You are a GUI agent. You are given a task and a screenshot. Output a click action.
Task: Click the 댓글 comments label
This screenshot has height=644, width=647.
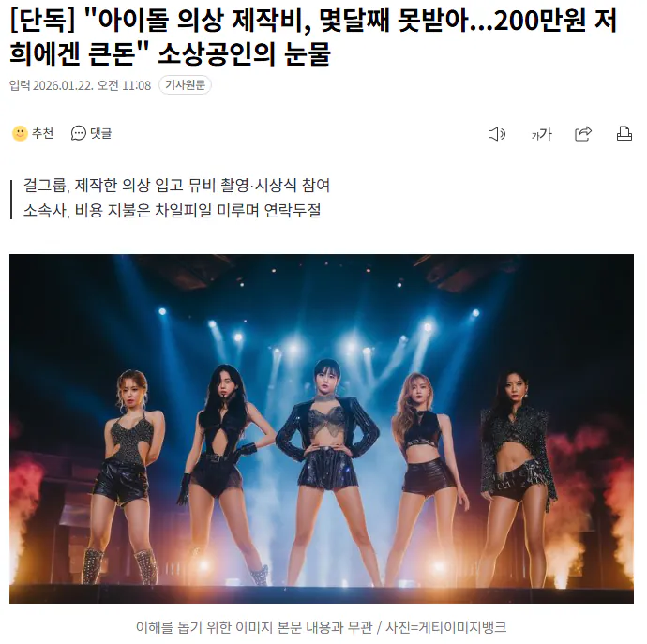[x=101, y=133]
